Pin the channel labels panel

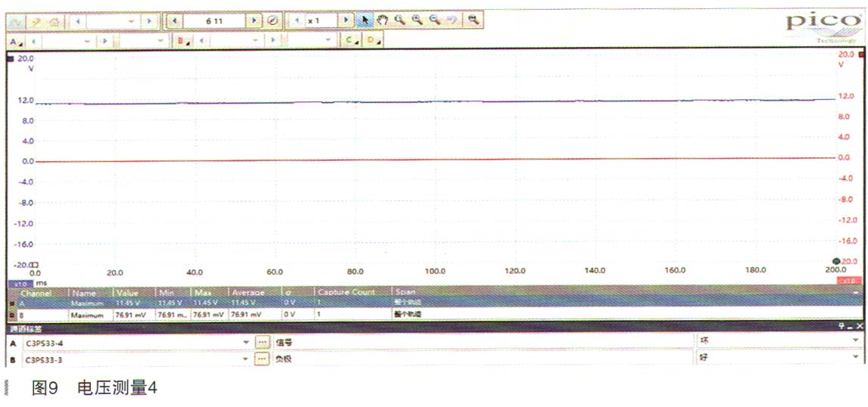(x=841, y=327)
